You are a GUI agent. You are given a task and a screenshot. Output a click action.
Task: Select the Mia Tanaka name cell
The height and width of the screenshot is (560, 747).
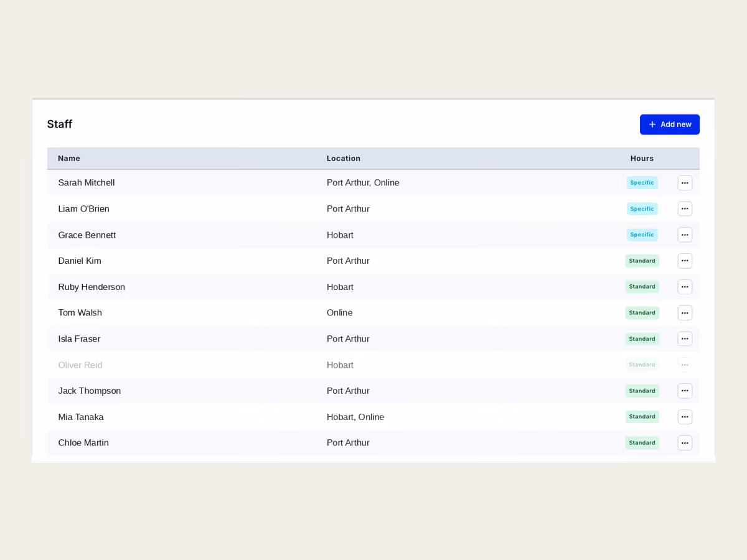tap(81, 417)
